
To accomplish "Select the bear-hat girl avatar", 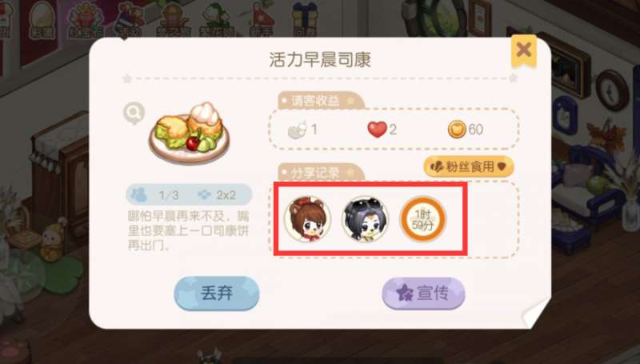I will click(307, 219).
